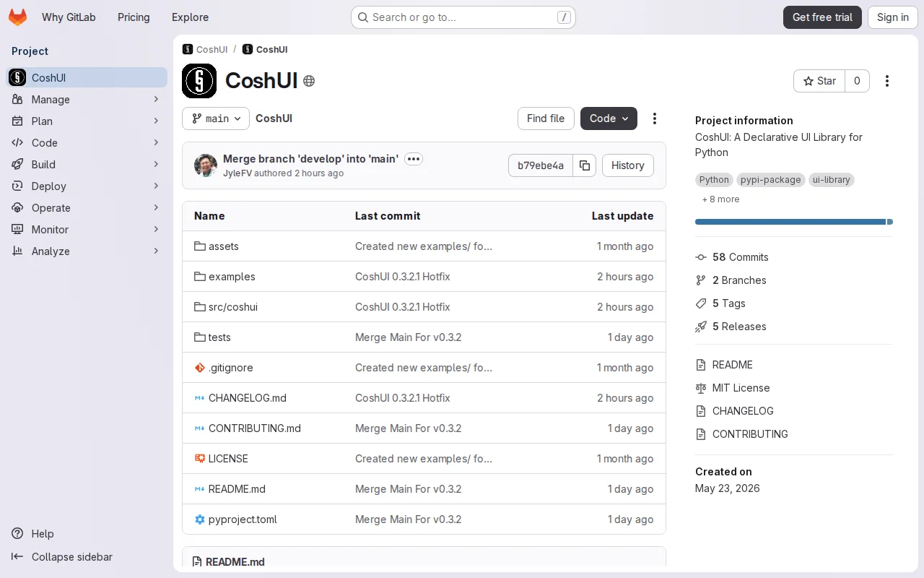This screenshot has width=924, height=578.
Task: Click the copy commit SHA icon
Action: tap(585, 165)
